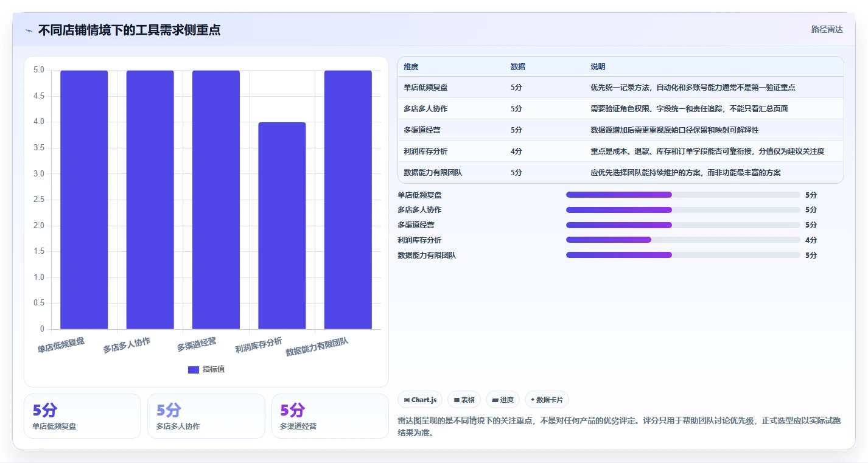Select the 单店低频复盘 cell in the table
Image resolution: width=868 pixels, height=463 pixels.
(425, 88)
